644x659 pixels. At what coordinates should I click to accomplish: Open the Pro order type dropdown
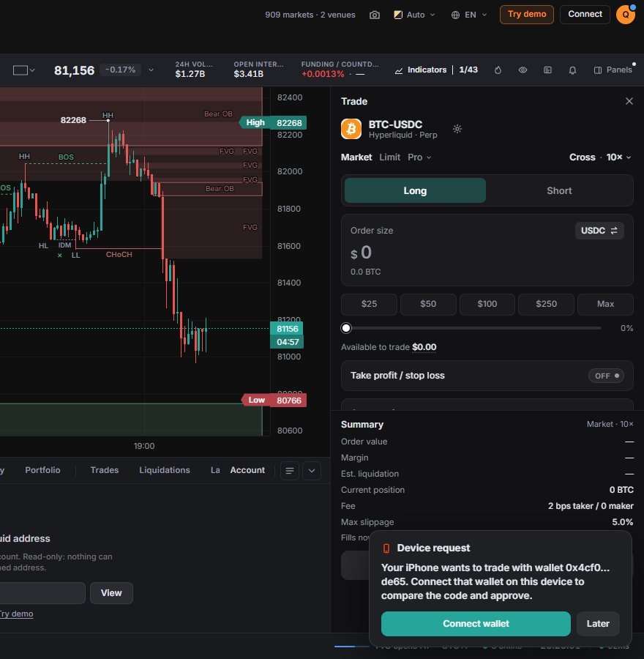point(419,157)
